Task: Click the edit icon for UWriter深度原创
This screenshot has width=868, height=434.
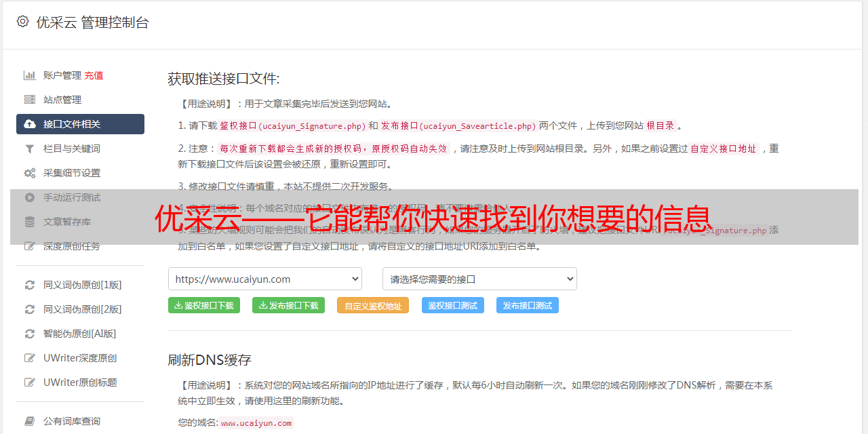Action: pyautogui.click(x=30, y=358)
